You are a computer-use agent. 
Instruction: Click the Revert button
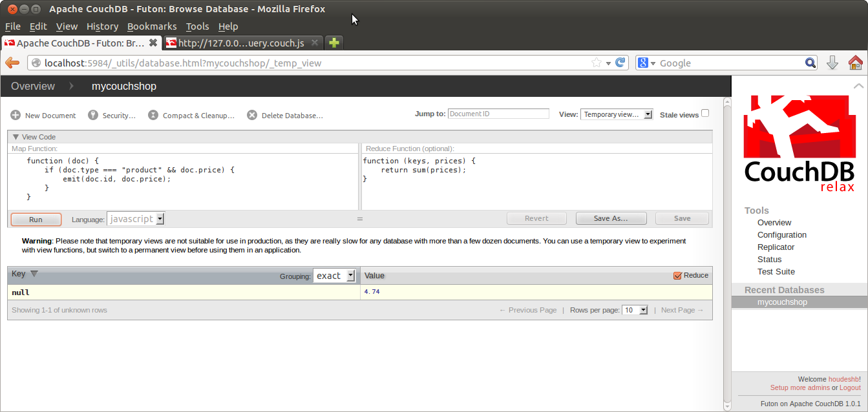pyautogui.click(x=536, y=218)
